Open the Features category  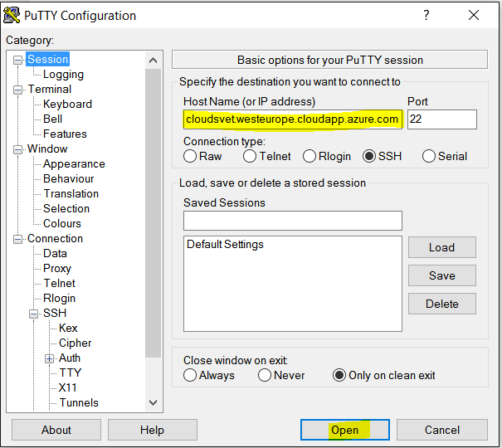65,134
